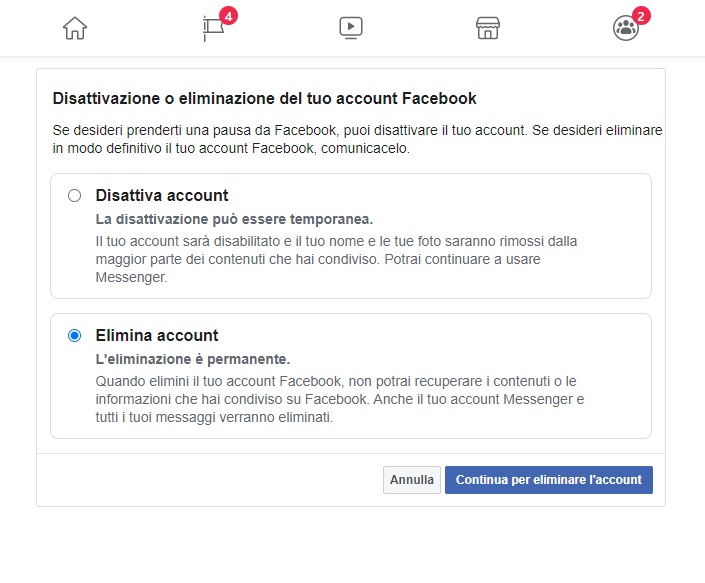Click the deletion paragraph about messages being deleted

(340, 399)
